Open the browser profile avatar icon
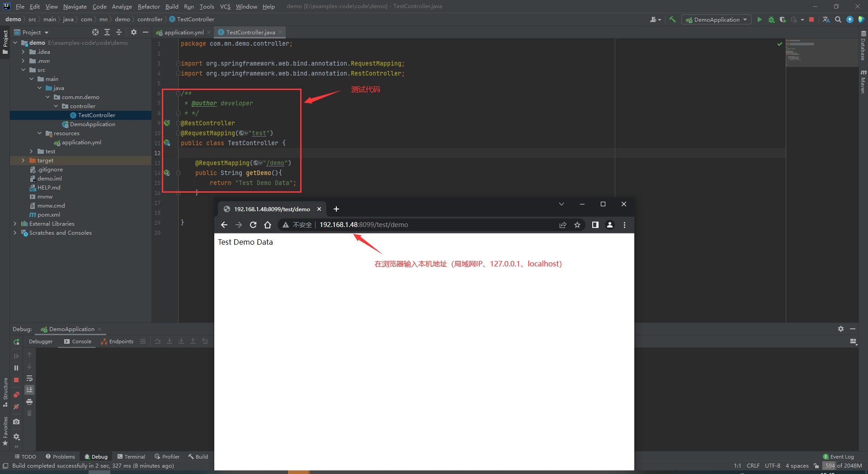This screenshot has width=868, height=474. (x=610, y=225)
